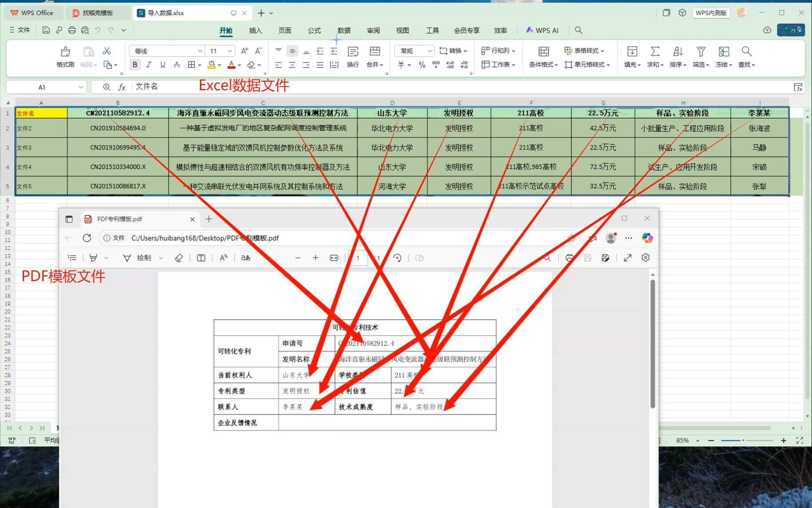
Task: Switch to the 公式 Formulas ribbon tab
Action: point(314,31)
